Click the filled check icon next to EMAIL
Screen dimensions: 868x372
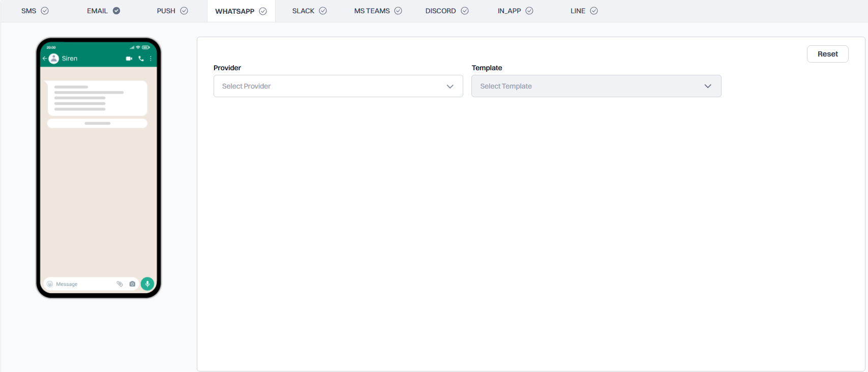click(x=116, y=11)
